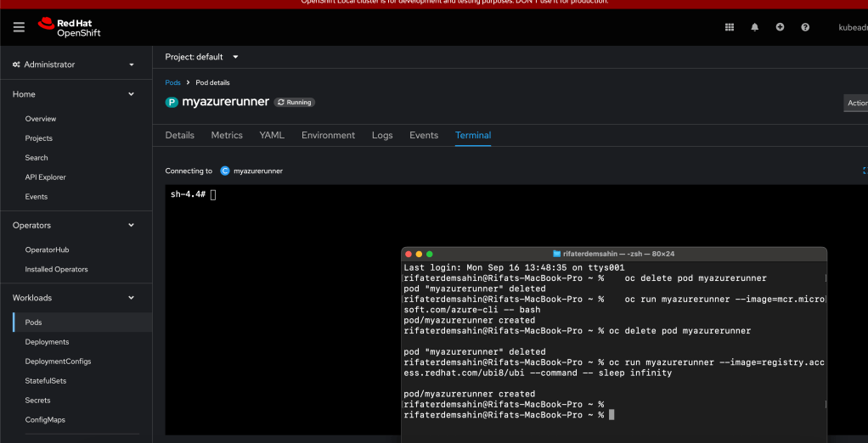
Task: Open the application launcher grid icon
Action: coord(730,27)
